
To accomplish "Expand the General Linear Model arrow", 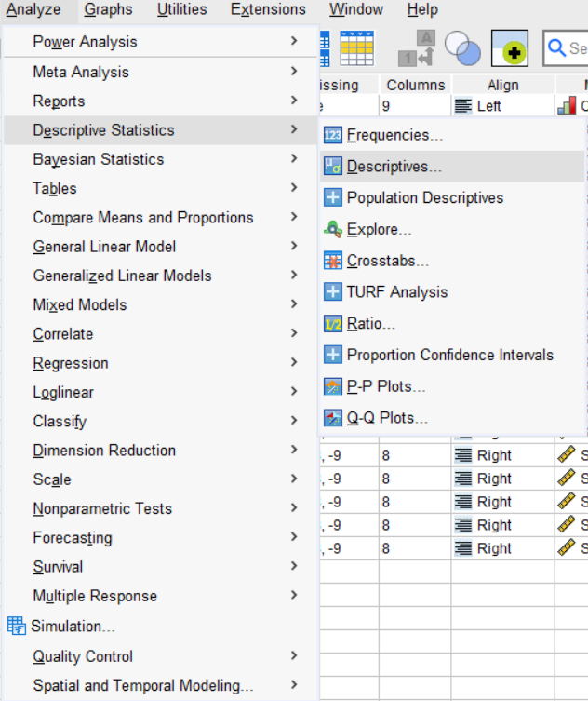I will [294, 246].
